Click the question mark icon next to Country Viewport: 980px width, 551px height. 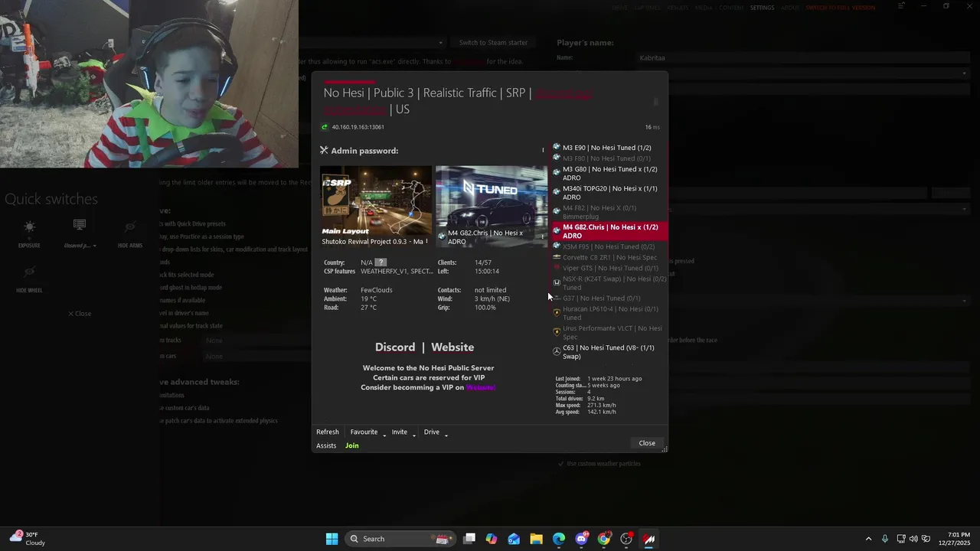point(381,262)
